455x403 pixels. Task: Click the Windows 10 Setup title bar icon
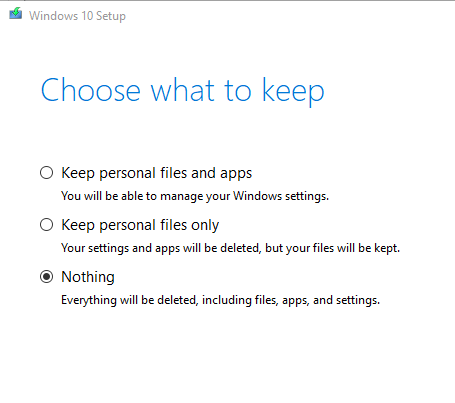click(x=16, y=14)
